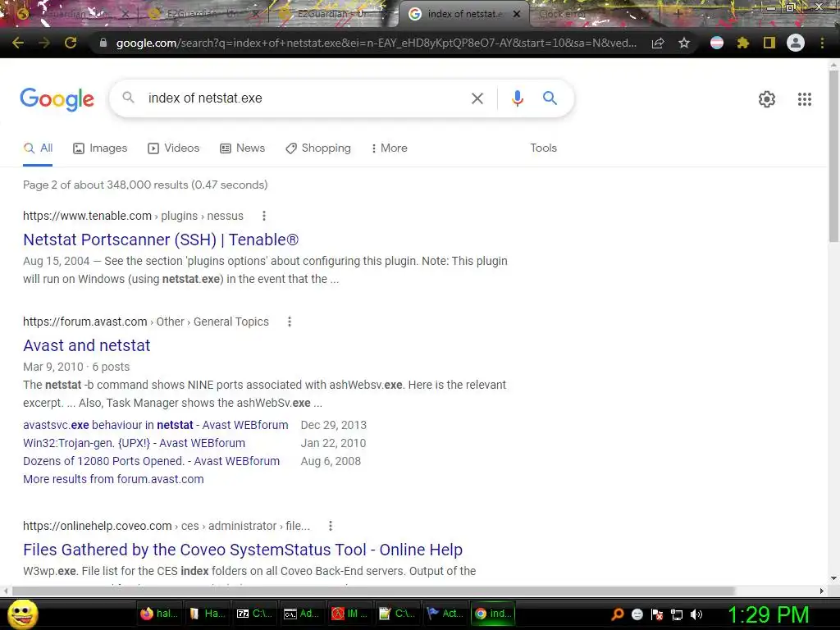Go back using the browser back arrow
This screenshot has width=840, height=630.
18,43
